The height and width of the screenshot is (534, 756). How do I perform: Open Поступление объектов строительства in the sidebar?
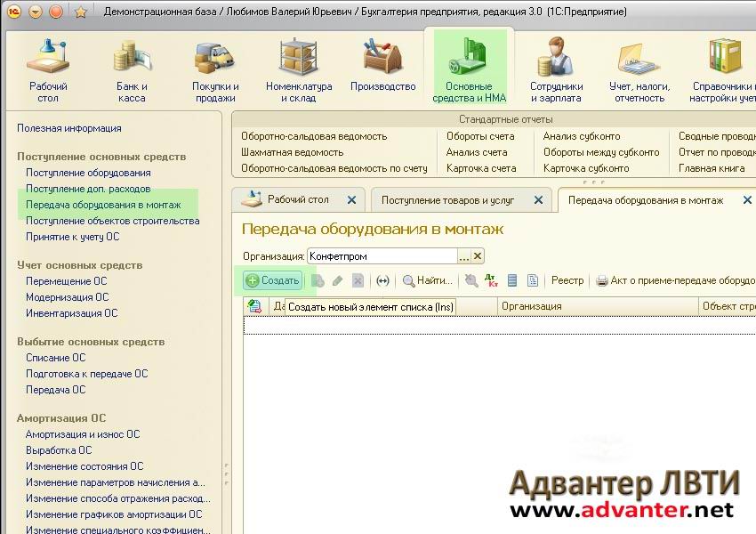click(112, 221)
